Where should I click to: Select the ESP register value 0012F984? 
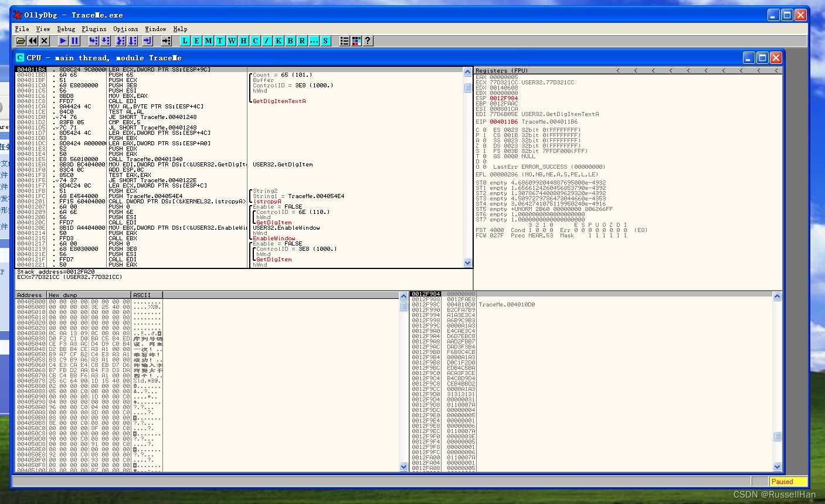click(504, 98)
